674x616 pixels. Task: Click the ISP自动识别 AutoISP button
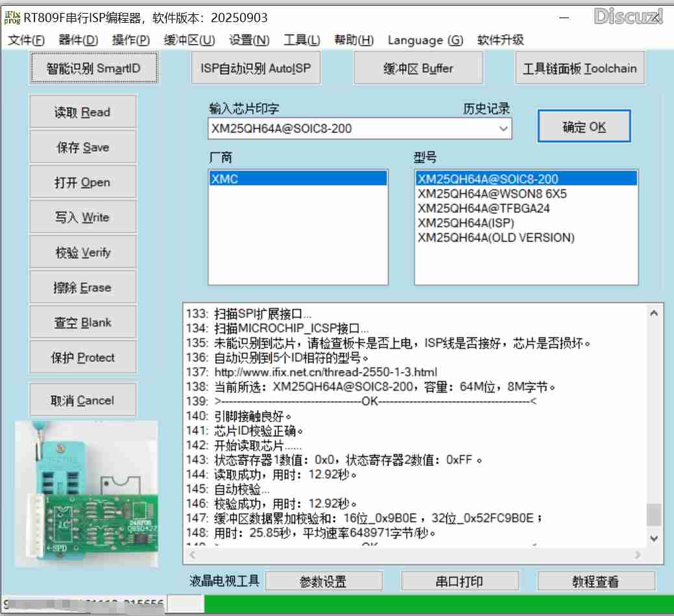click(254, 68)
